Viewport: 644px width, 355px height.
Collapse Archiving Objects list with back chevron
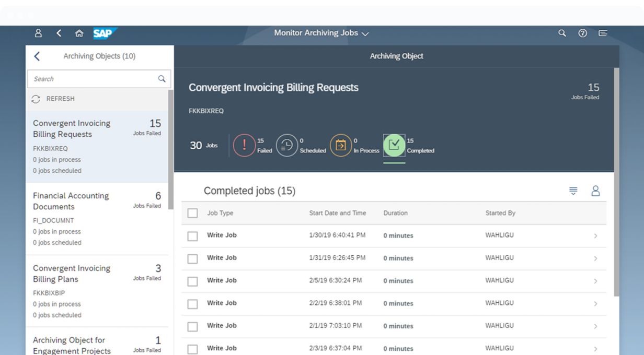37,56
